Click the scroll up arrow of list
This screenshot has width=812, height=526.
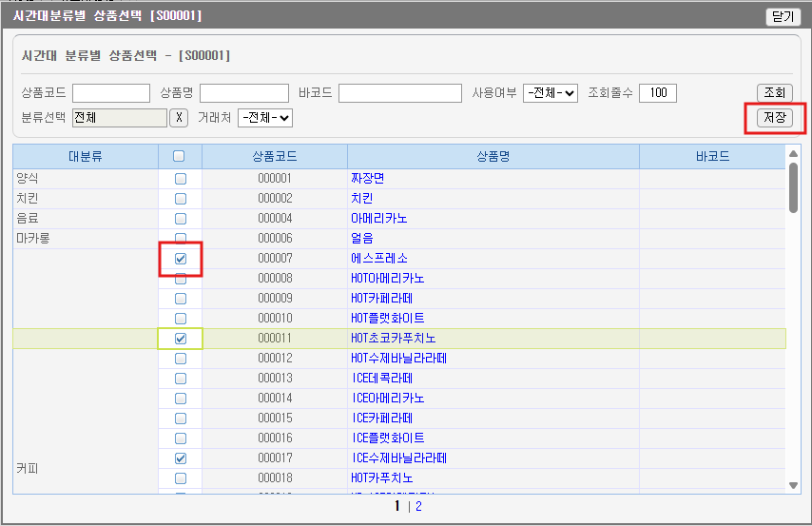794,153
